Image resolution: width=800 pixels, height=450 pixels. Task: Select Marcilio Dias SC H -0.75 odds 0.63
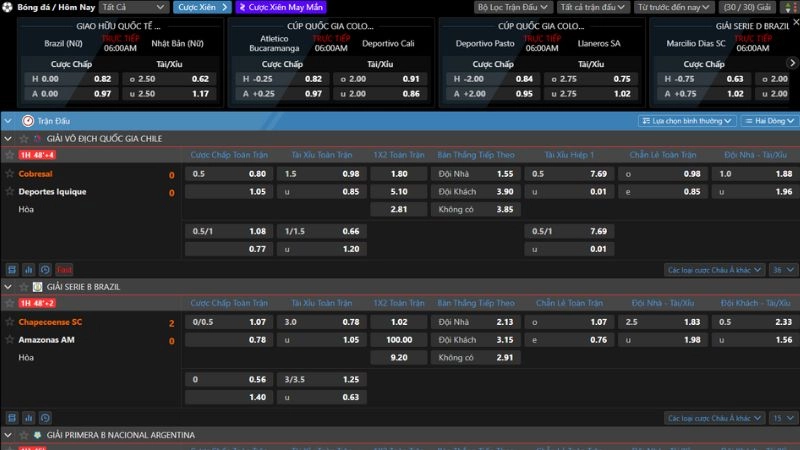(704, 79)
